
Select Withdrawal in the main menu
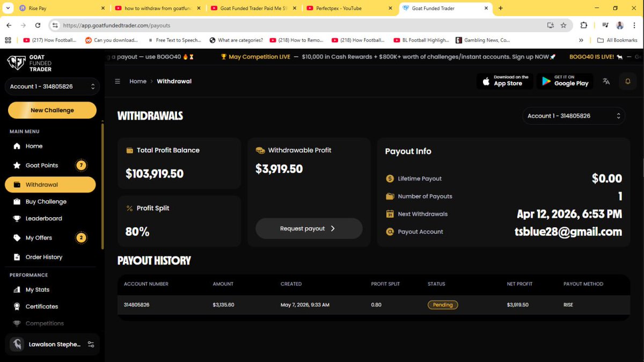tap(50, 184)
